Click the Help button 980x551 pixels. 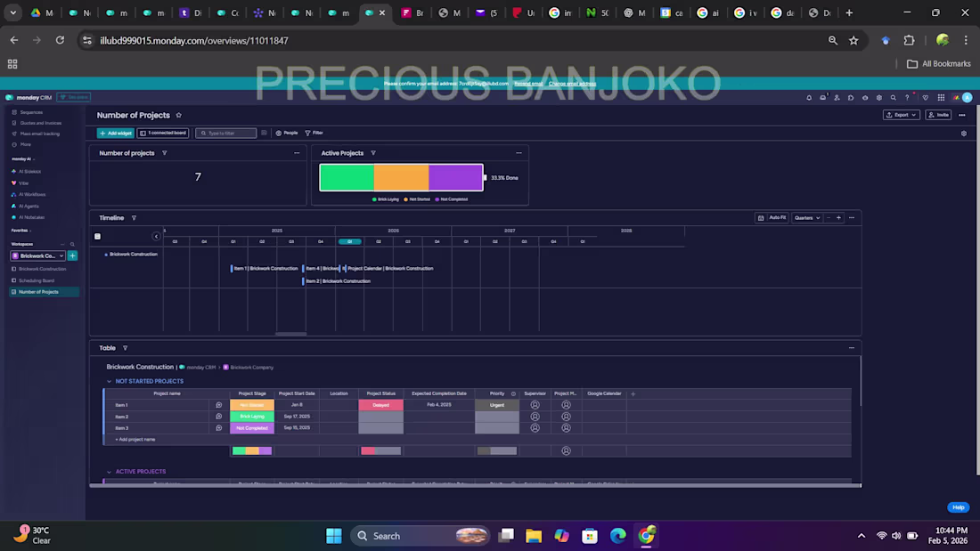958,507
